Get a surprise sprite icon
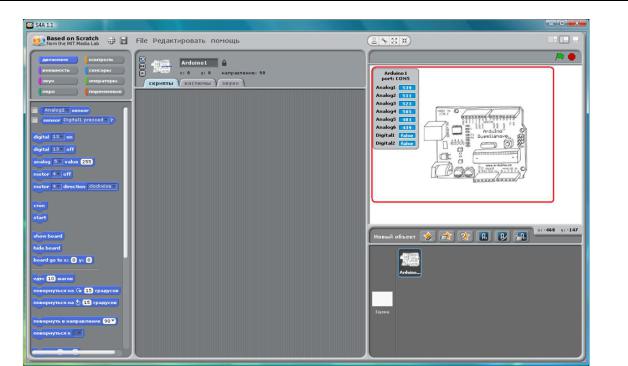Image resolution: width=628 pixels, height=366 pixels. (465, 236)
